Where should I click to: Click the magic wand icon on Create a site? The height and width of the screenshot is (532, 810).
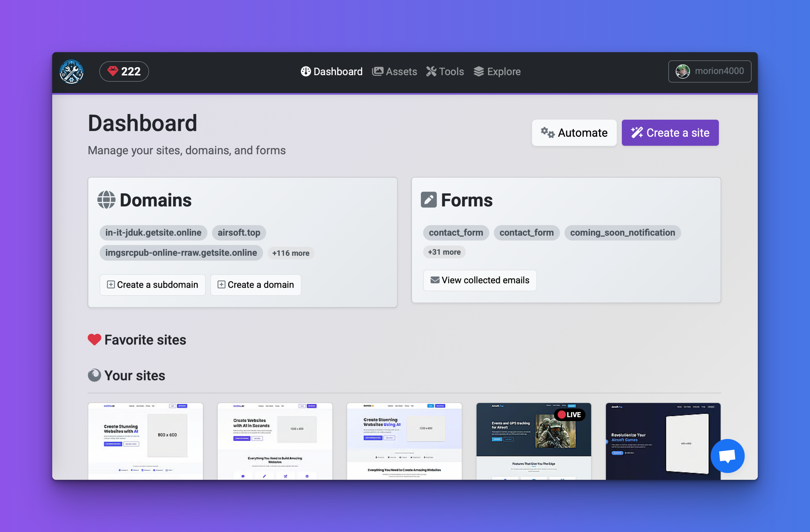click(x=637, y=133)
